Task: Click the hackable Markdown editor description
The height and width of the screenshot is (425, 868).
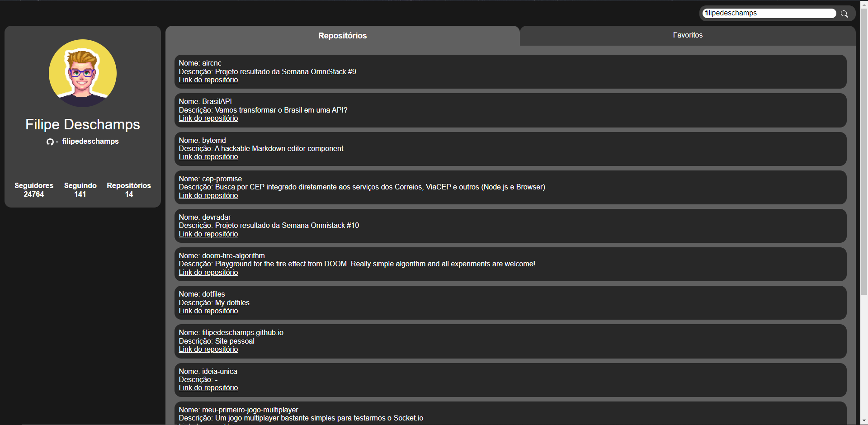Action: coord(261,149)
